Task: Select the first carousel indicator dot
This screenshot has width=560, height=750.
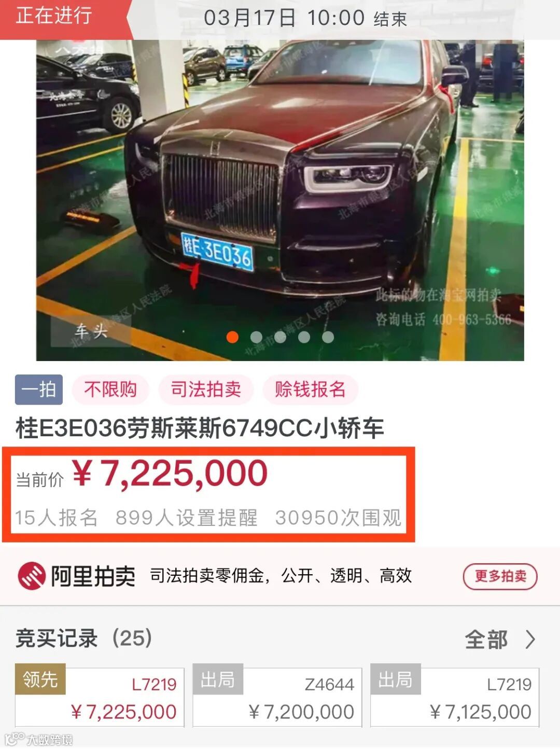Action: pos(232,337)
